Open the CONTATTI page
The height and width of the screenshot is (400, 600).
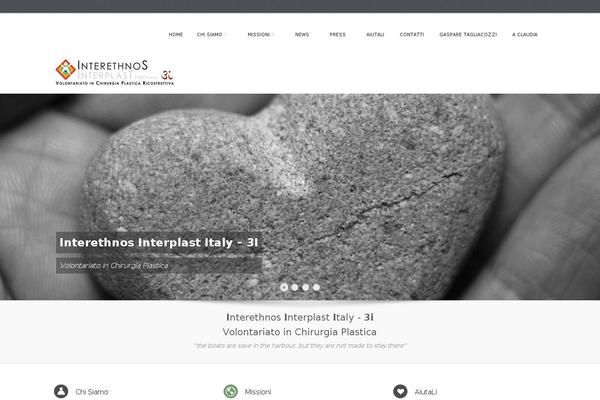pos(412,34)
